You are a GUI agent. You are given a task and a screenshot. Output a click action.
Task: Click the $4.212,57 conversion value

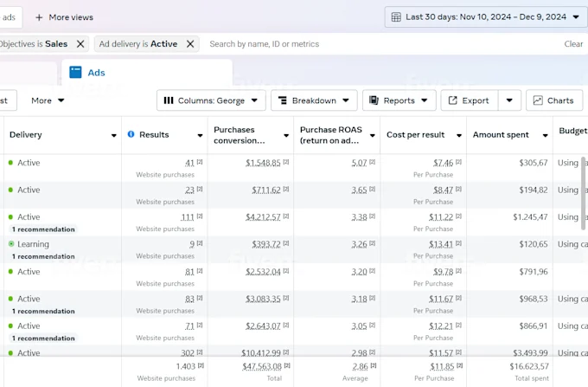(263, 217)
